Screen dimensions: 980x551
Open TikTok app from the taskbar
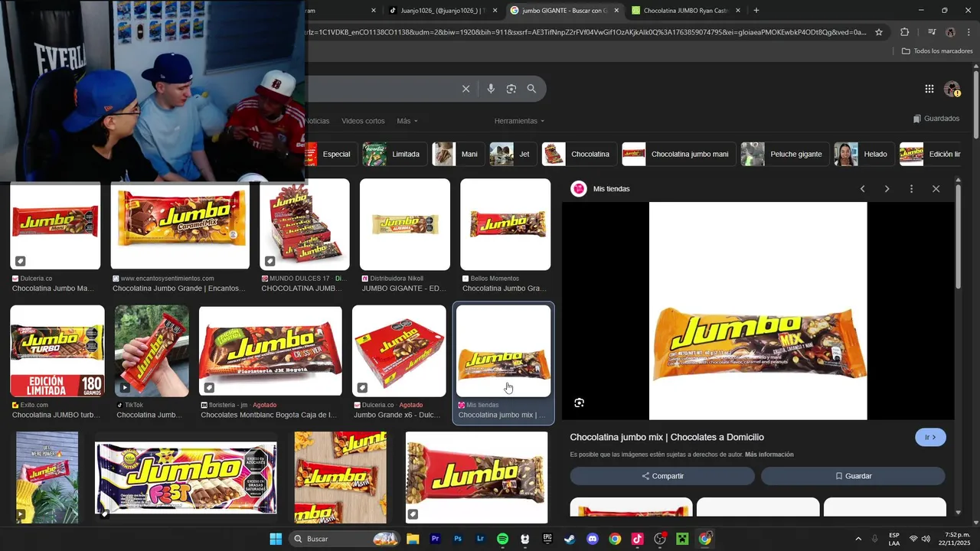[x=637, y=539]
